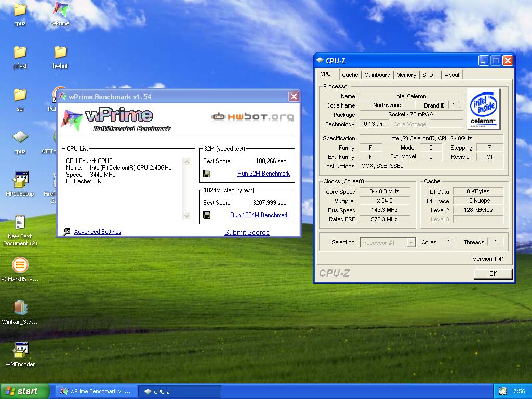Switch to the Memory tab in CPU-Z
532x399 pixels.
coord(406,75)
